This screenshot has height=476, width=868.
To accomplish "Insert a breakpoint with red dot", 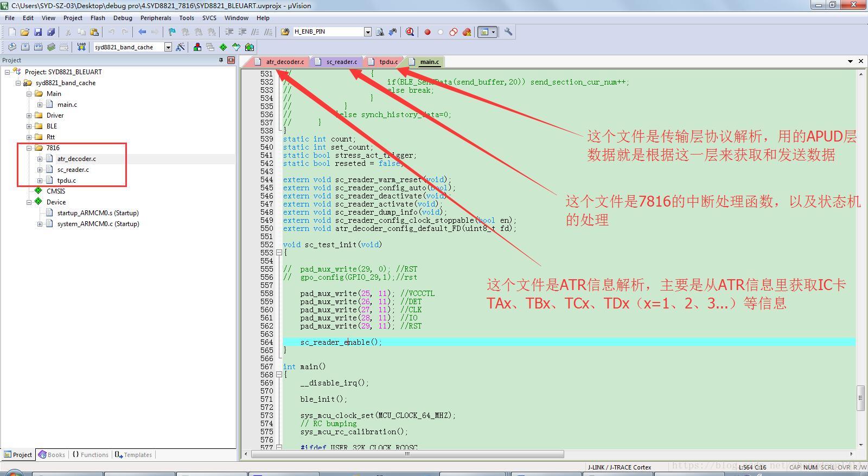I will click(x=427, y=32).
